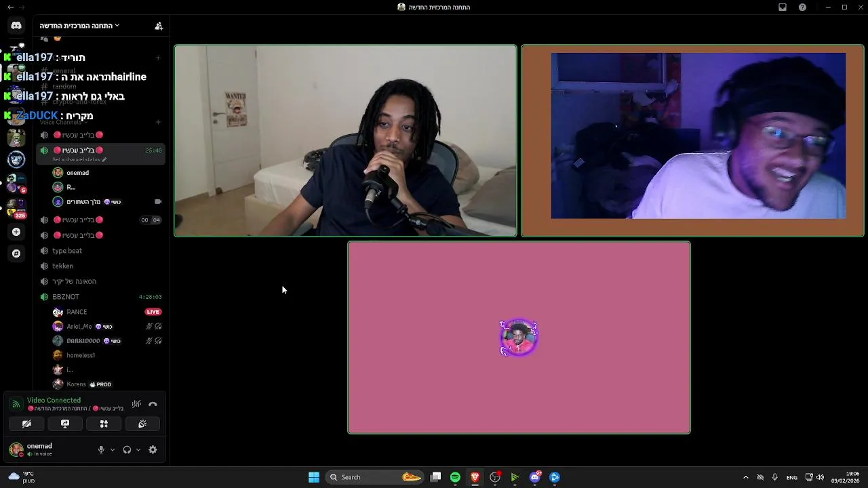Show hidden system tray icons
Screen dimensions: 868x488
pos(746,477)
